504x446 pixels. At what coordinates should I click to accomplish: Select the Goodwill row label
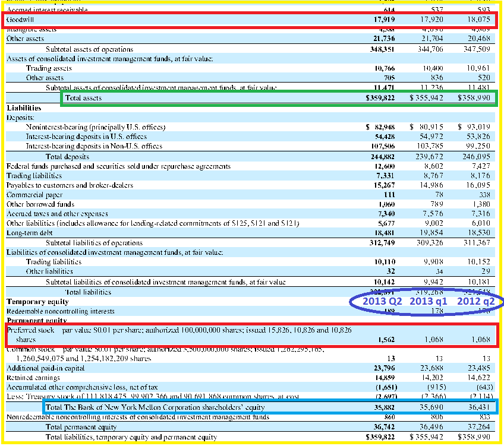(20, 20)
